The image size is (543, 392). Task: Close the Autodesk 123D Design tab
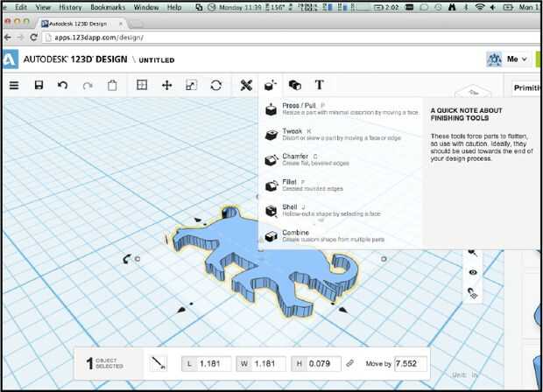121,24
